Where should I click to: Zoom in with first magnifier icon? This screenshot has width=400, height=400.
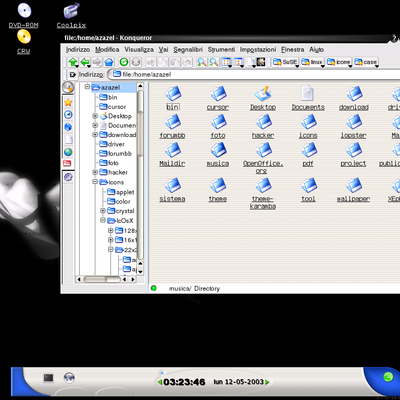pos(201,62)
